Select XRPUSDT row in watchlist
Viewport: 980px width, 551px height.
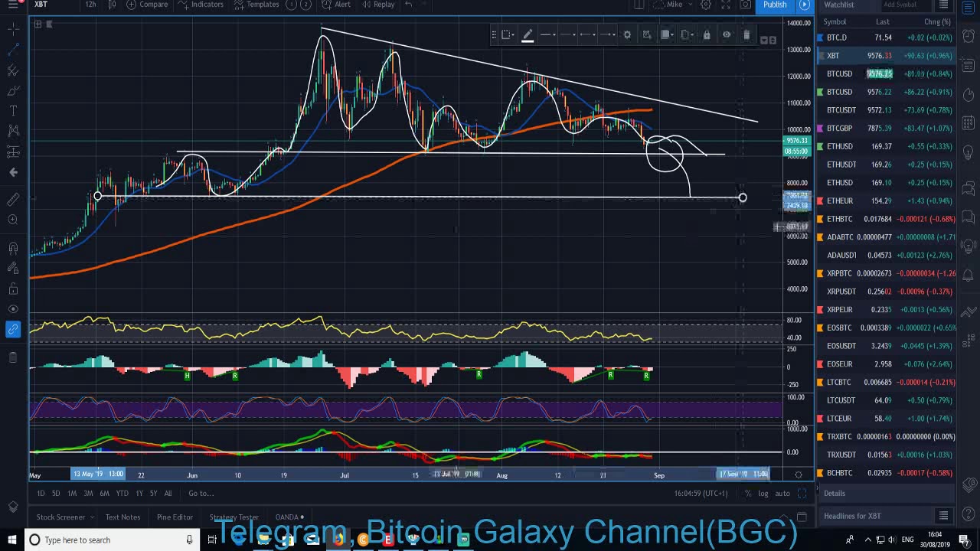click(x=886, y=292)
